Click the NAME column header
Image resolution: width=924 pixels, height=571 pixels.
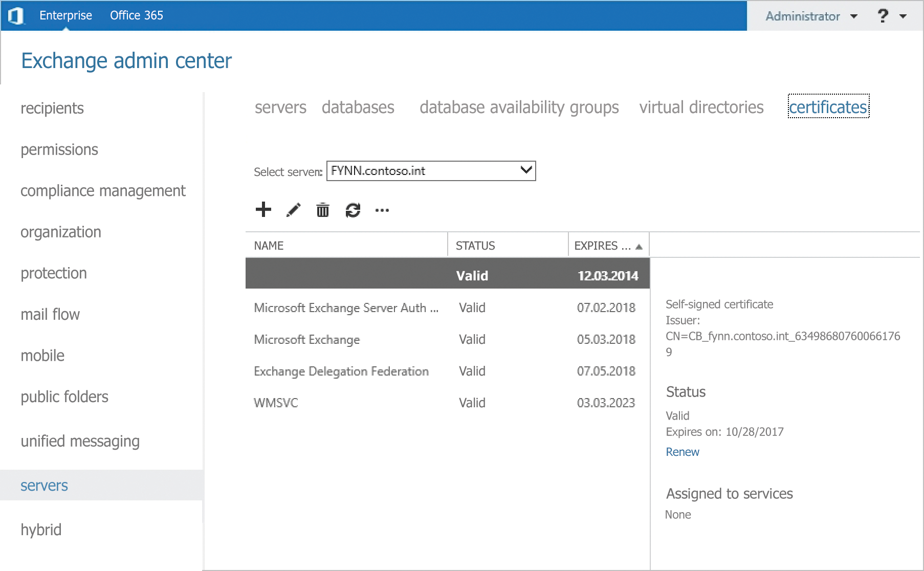[x=268, y=246]
